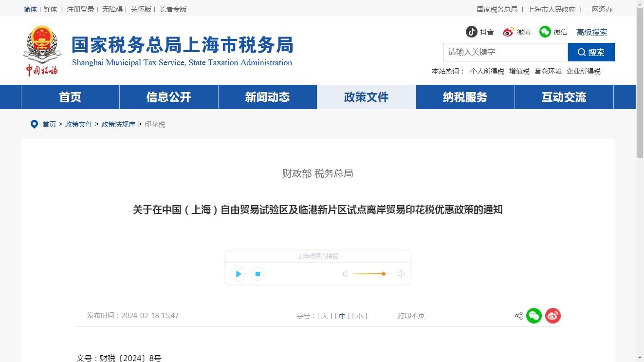This screenshot has height=362, width=644.
Task: Mute the audio using the low-volume speaker icon
Action: coord(345,274)
